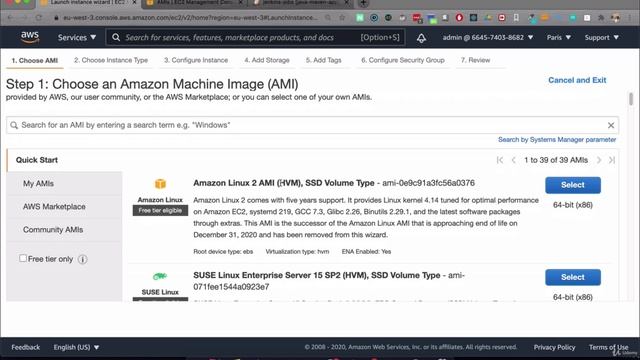Click the site lock icon in address bar
Image resolution: width=640 pixels, height=360 pixels.
point(56,18)
